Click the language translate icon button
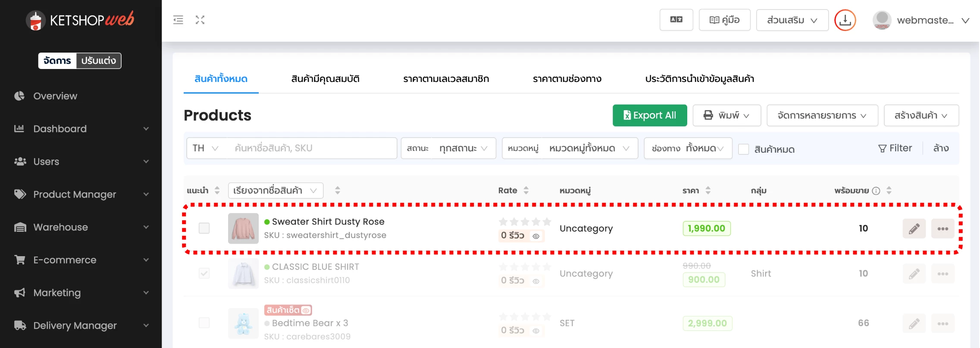The image size is (980, 348). pyautogui.click(x=676, y=20)
